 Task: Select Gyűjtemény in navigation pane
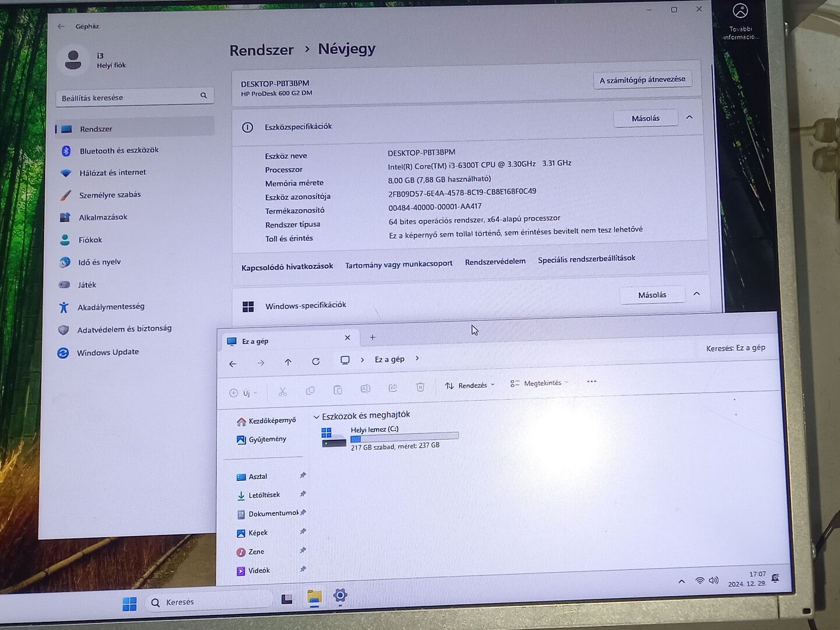262,439
